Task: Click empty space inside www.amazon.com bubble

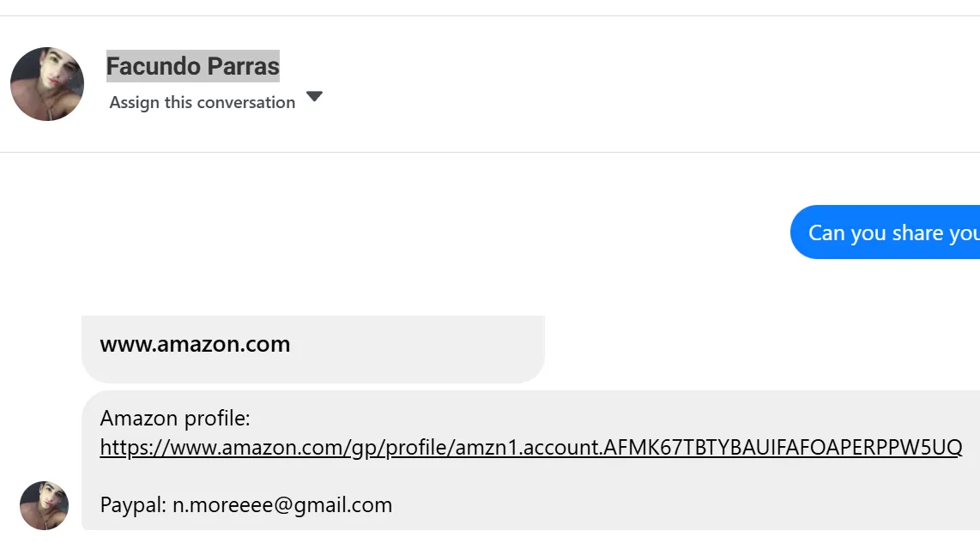Action: coord(429,349)
